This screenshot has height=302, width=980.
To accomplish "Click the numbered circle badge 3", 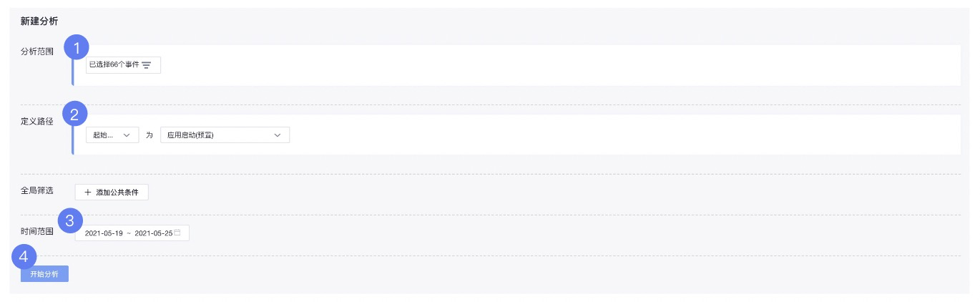I will tap(69, 220).
